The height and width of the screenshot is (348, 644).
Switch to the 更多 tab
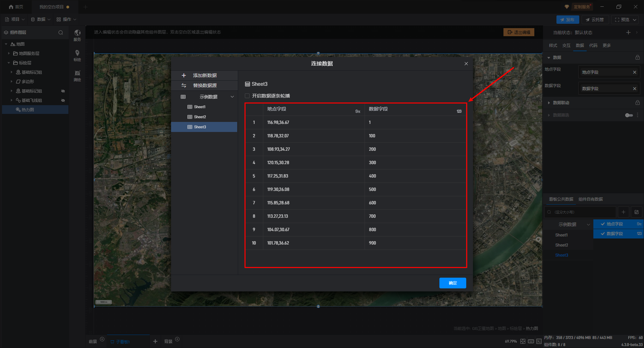[x=606, y=46]
